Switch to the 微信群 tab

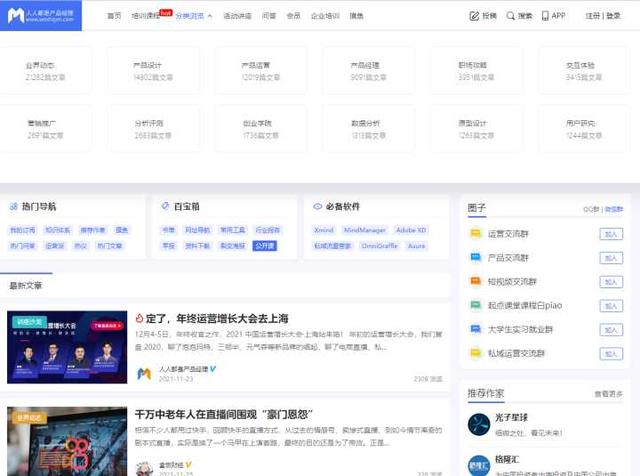coord(614,209)
